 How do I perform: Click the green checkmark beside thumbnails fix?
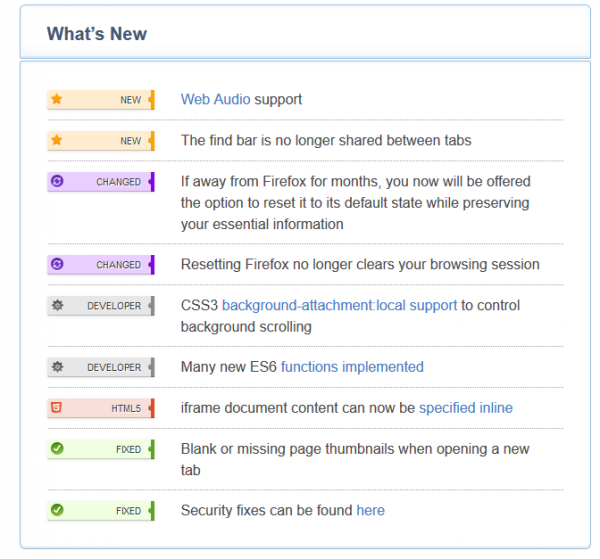pos(57,449)
